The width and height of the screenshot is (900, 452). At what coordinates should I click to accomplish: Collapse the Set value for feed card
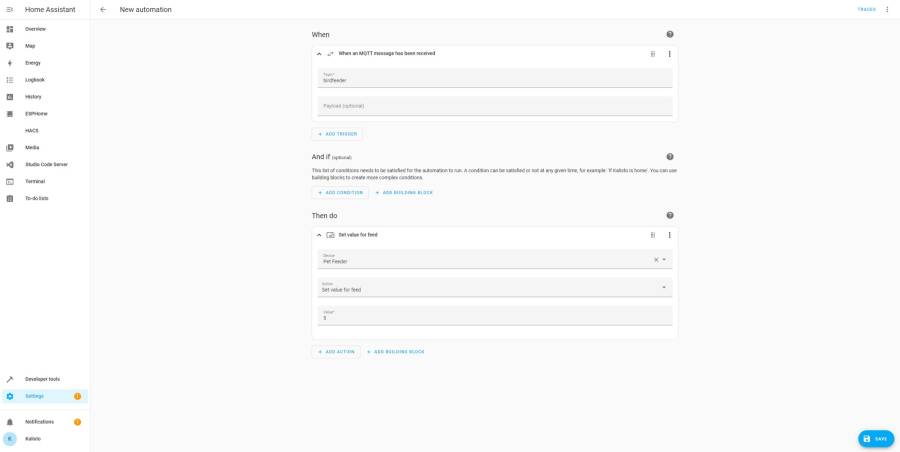tap(319, 235)
